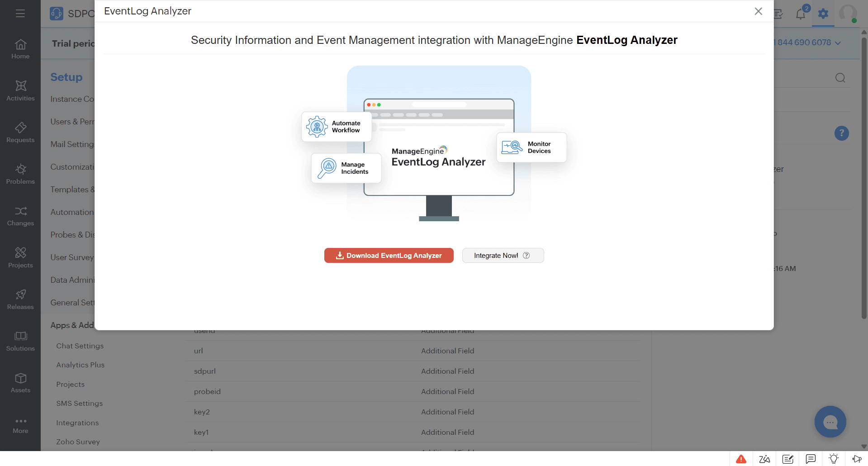Screen dimensions: 868x466
Task: Open User Survey setup item
Action: (72, 257)
